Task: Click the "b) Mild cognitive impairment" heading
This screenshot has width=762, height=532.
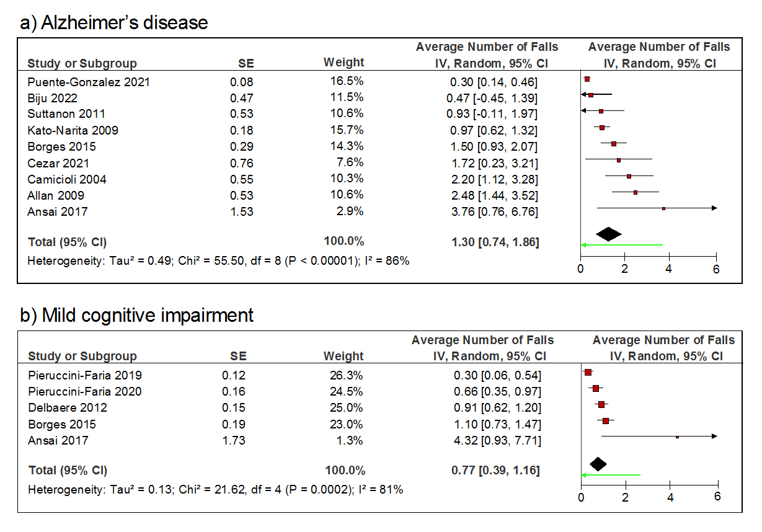Action: (x=137, y=315)
